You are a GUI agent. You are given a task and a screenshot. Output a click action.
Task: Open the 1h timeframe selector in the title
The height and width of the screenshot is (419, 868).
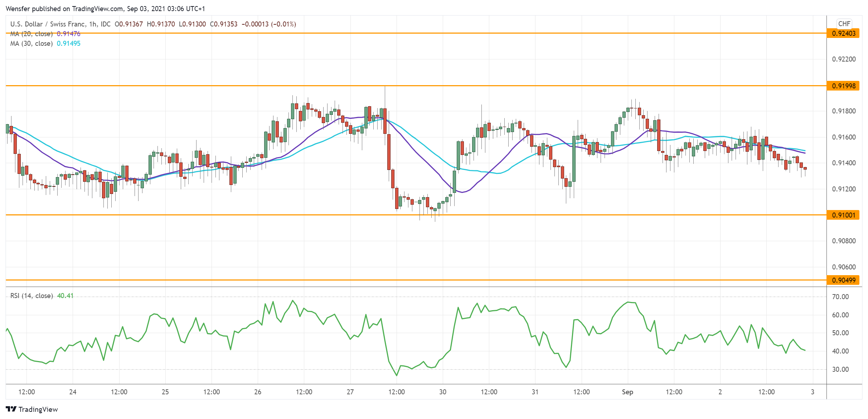(92, 24)
